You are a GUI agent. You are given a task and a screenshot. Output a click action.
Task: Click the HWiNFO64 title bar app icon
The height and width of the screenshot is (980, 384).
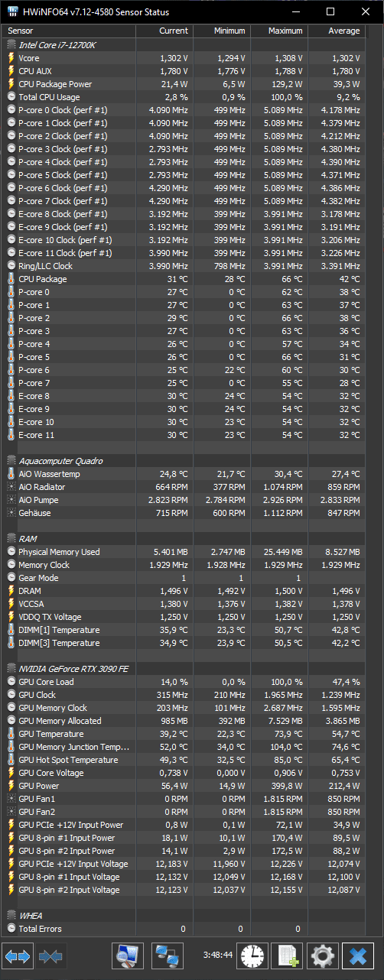click(x=12, y=11)
